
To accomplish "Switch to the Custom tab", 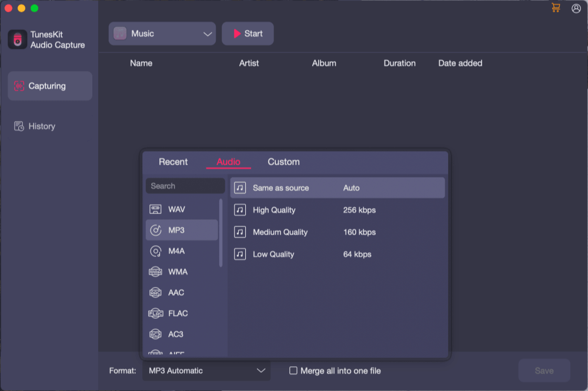I will click(283, 162).
